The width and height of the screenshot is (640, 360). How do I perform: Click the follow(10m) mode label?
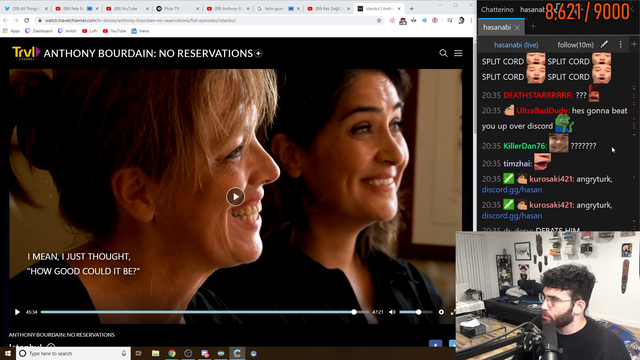(x=576, y=45)
